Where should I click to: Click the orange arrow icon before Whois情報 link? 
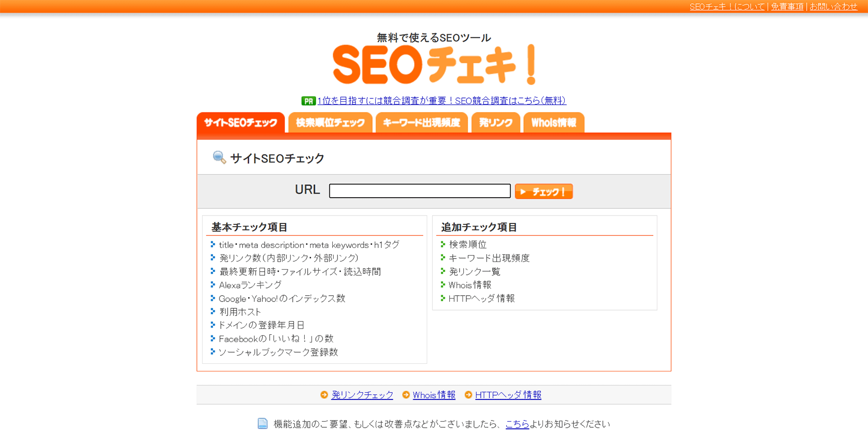click(x=406, y=395)
